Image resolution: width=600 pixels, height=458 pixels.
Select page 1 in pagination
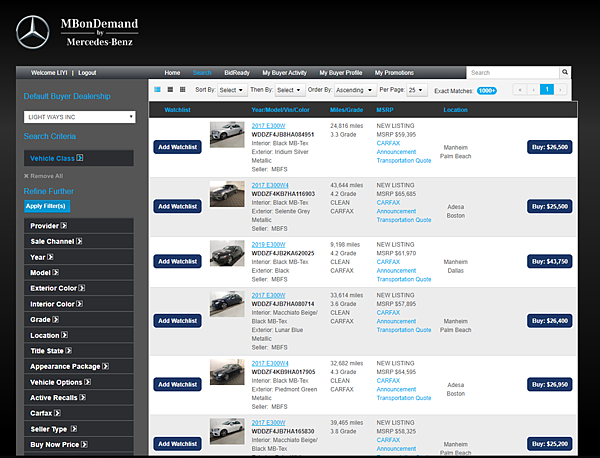click(547, 90)
